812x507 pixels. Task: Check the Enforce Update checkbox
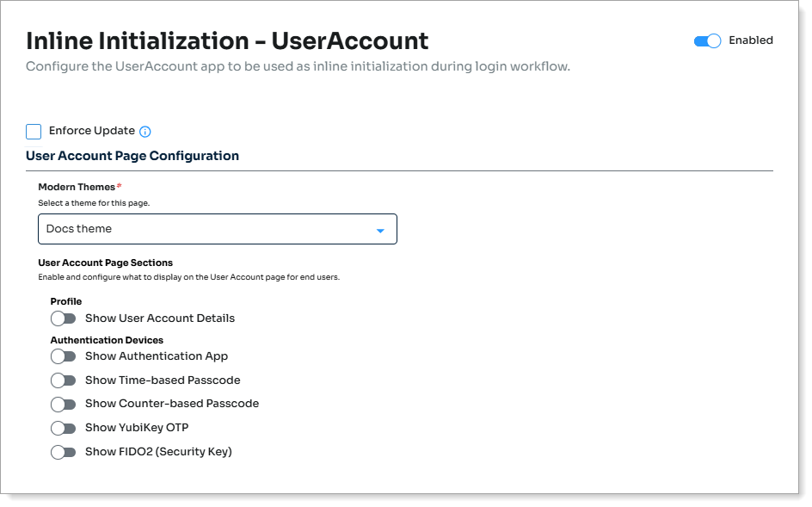[34, 132]
